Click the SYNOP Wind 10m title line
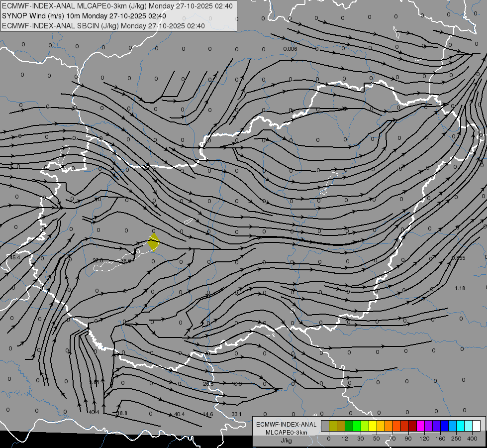 84,16
